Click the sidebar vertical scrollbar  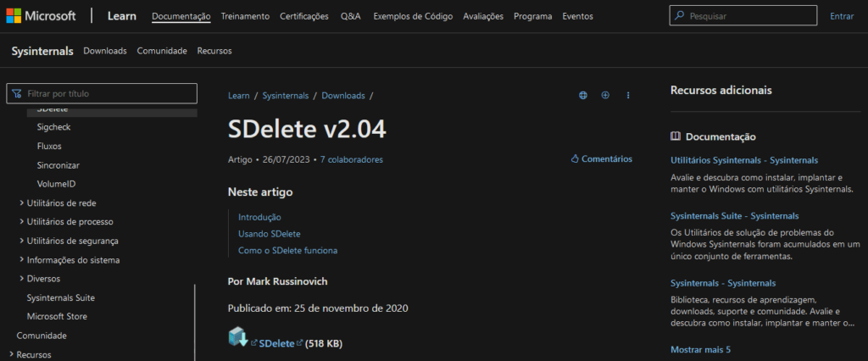click(x=195, y=323)
